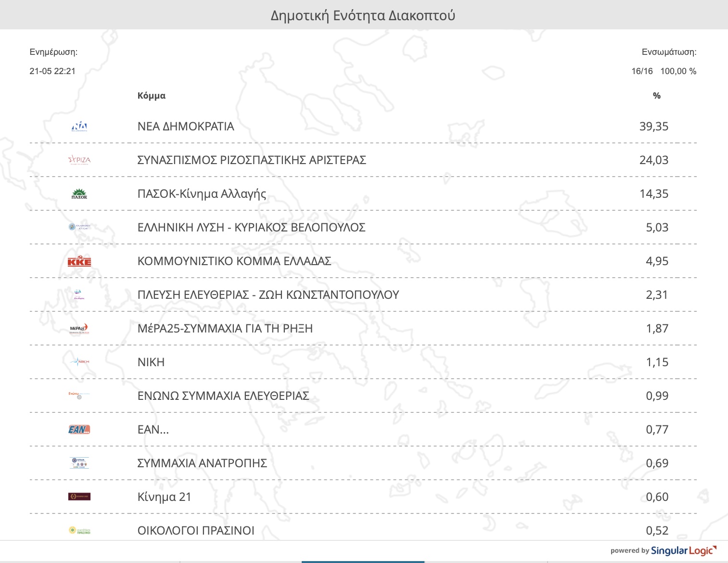Click the Ενημέρωση label
The height and width of the screenshot is (563, 728).
53,52
